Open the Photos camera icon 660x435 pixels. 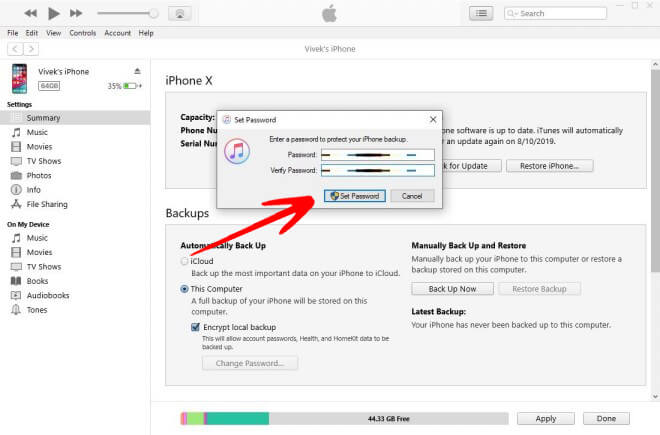pos(16,175)
